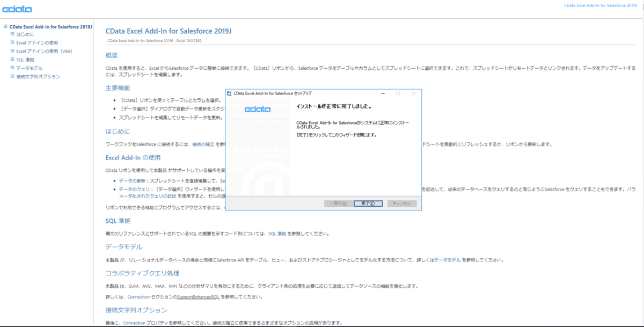Follow データモデル link inside the paragraph
Screen dimensions: 644x327
(448, 260)
